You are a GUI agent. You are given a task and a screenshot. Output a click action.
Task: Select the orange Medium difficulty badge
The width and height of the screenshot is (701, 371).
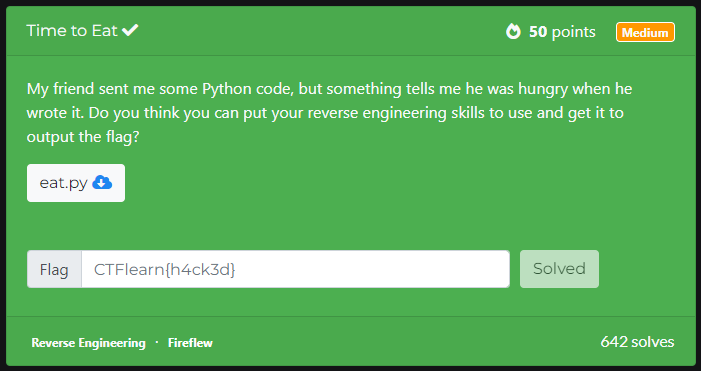tap(645, 32)
